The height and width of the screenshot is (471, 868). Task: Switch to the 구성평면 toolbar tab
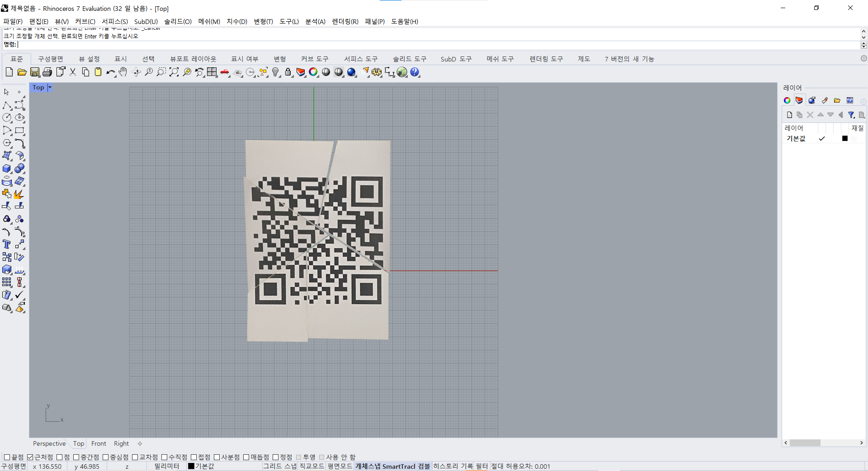51,59
